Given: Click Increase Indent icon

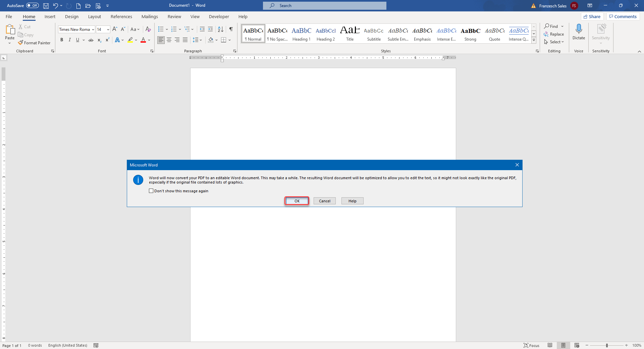Looking at the screenshot, I should tap(210, 29).
